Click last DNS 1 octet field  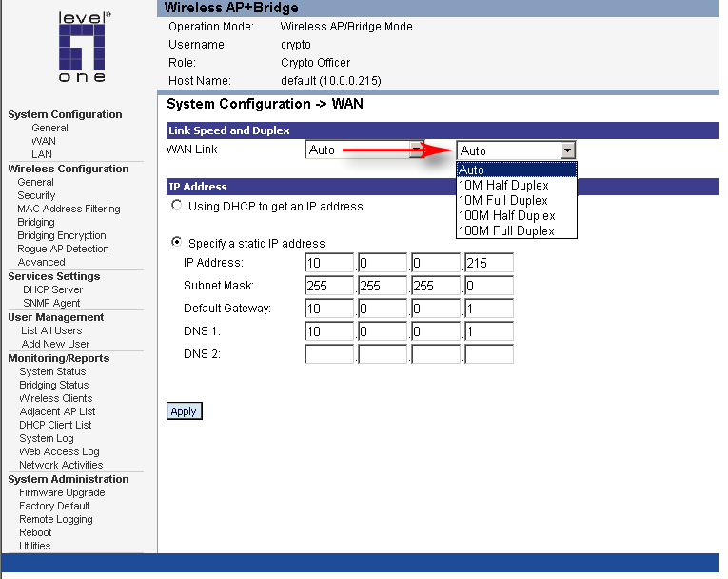[x=489, y=330]
